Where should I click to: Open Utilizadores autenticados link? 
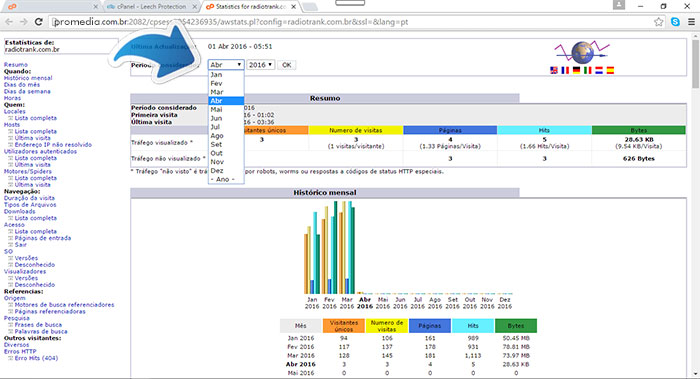pos(40,151)
